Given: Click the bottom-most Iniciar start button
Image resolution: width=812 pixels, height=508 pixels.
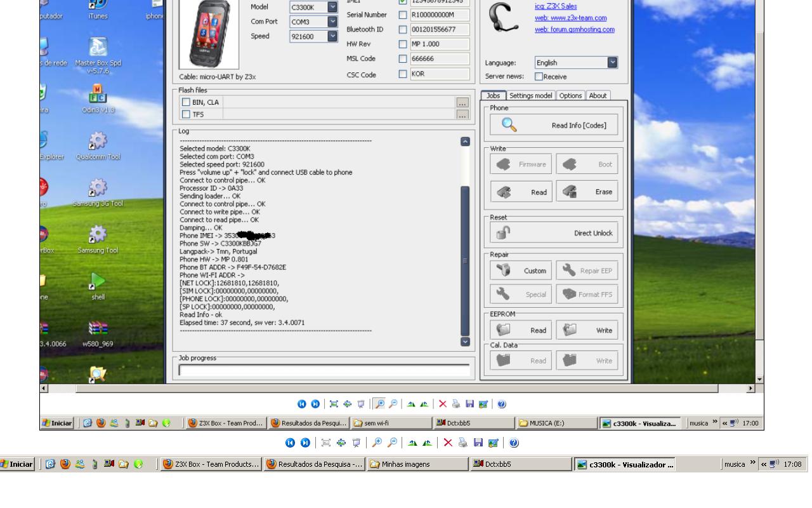Looking at the screenshot, I should click(17, 464).
